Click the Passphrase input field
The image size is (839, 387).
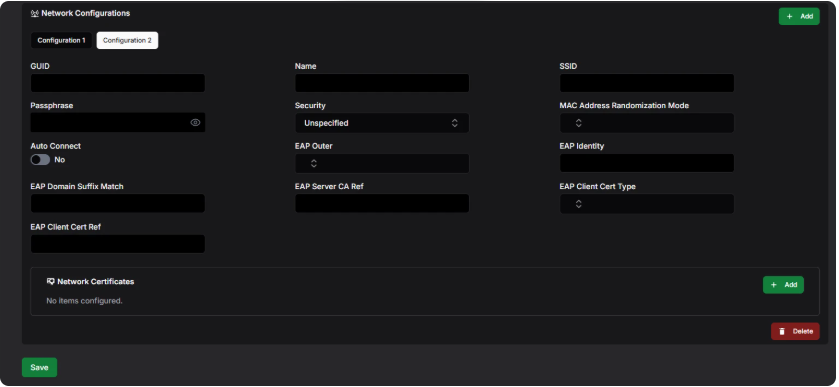coord(110,123)
